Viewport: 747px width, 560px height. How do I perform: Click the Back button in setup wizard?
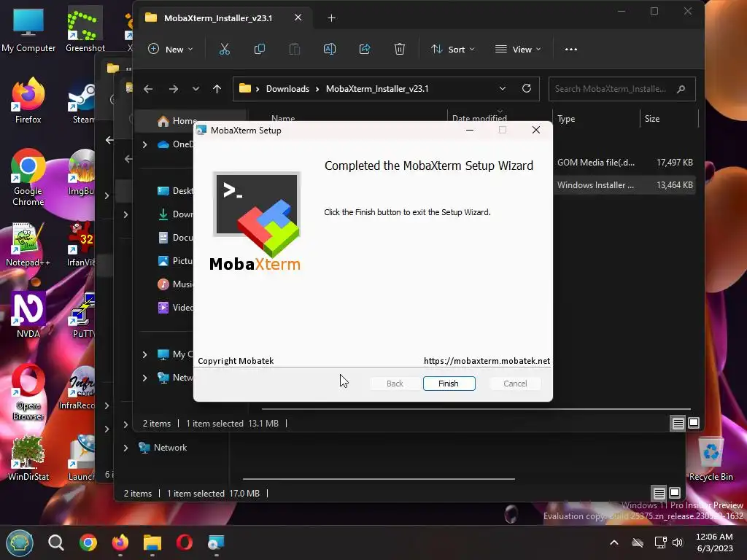(x=395, y=384)
